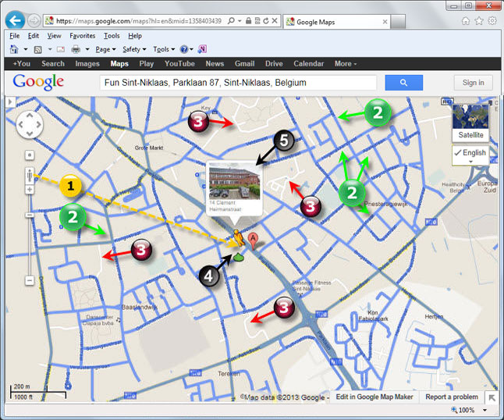Open the Safety dropdown in command bar
This screenshot has height=420, width=504.
[x=134, y=49]
